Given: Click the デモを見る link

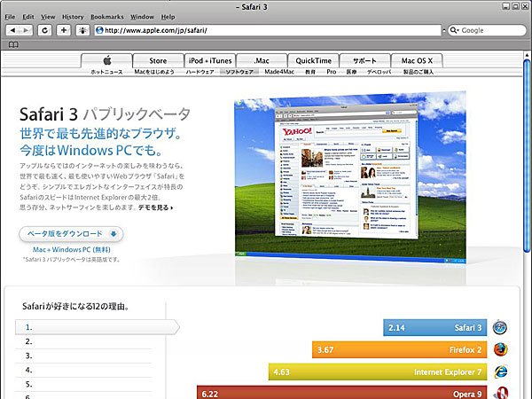Looking at the screenshot, I should click(155, 207).
